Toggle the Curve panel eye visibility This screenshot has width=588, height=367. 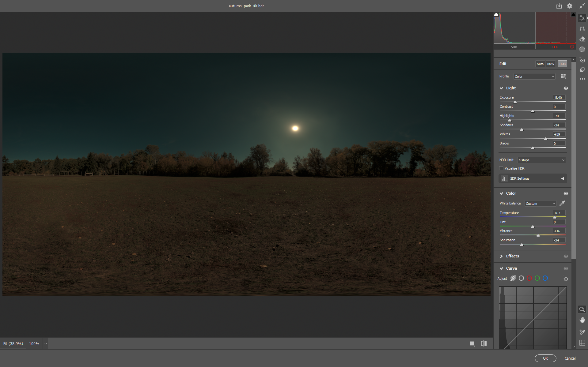(x=566, y=268)
